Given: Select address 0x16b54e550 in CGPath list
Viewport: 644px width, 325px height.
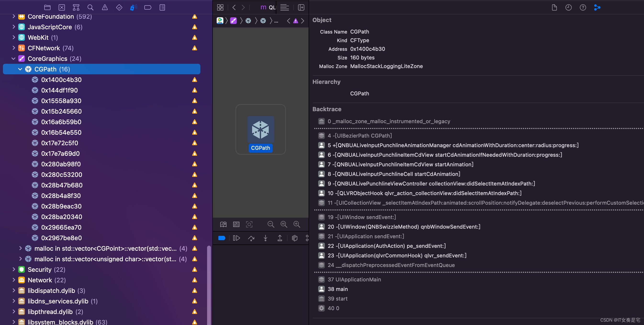Looking at the screenshot, I should click(x=61, y=132).
